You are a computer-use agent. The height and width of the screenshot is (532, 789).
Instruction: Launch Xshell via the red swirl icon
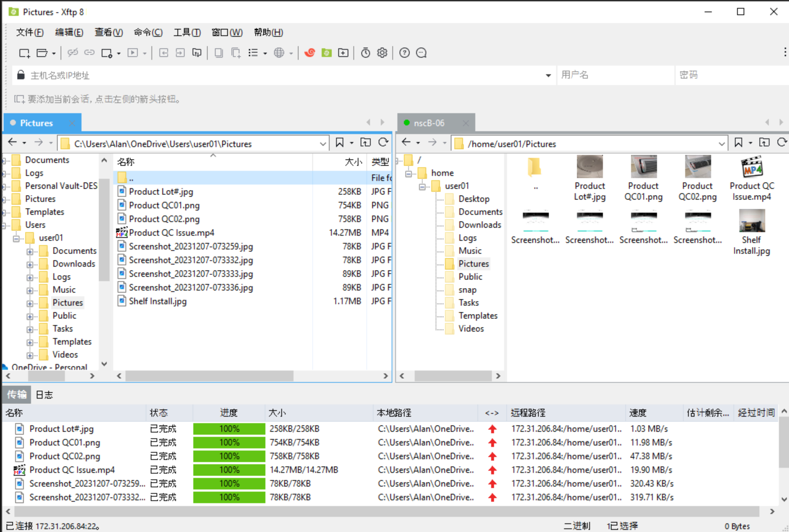point(309,53)
